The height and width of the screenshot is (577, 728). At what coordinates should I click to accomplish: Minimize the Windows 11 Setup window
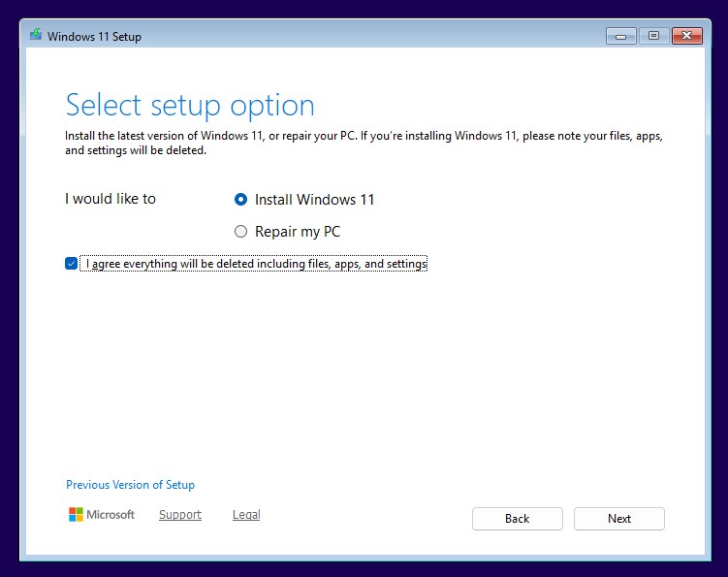click(620, 36)
